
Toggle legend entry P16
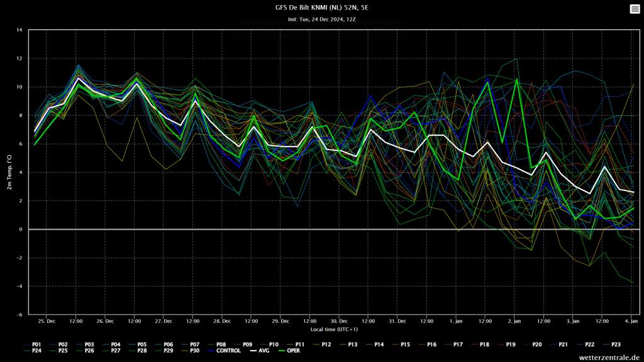pyautogui.click(x=428, y=344)
